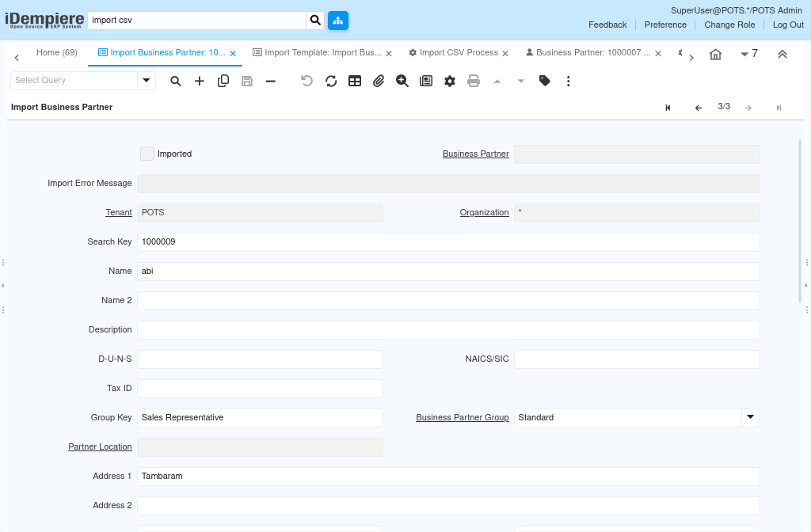Follow the Business Partner field label link
The width and height of the screenshot is (811, 532).
click(x=476, y=154)
